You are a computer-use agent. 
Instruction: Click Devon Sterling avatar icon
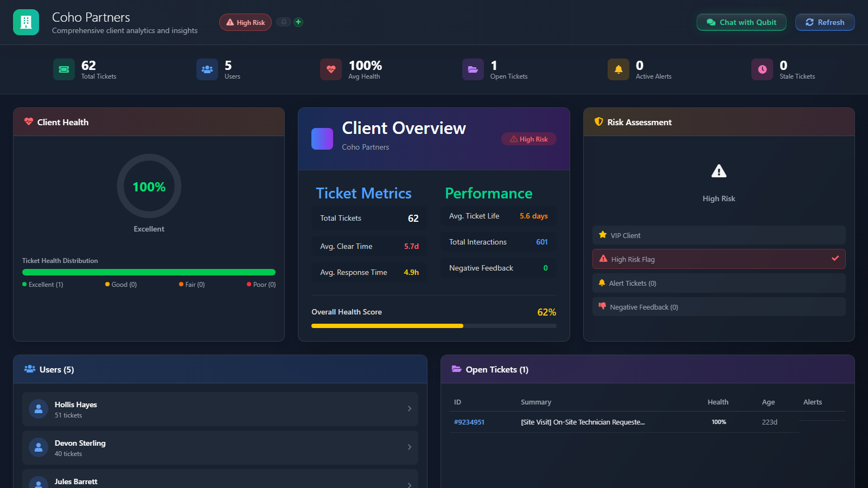[39, 448]
